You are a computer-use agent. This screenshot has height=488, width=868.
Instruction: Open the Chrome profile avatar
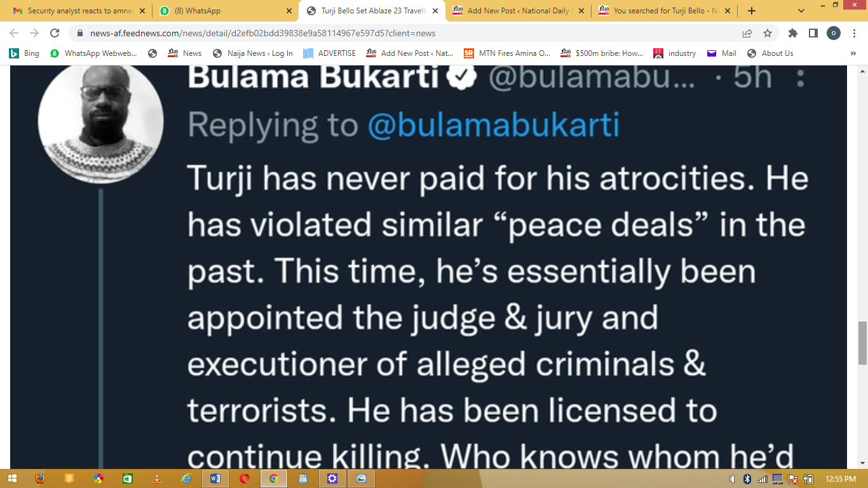[834, 33]
